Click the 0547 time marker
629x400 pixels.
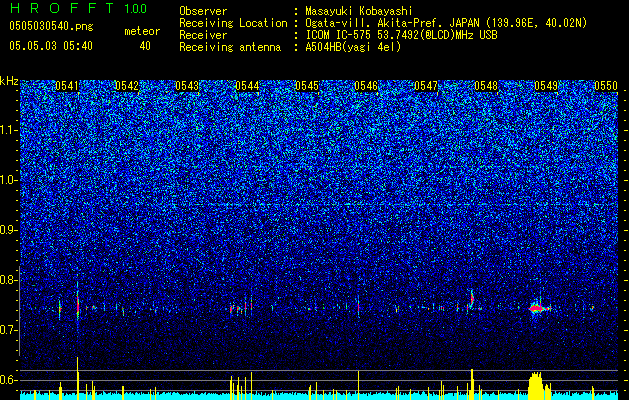[426, 86]
